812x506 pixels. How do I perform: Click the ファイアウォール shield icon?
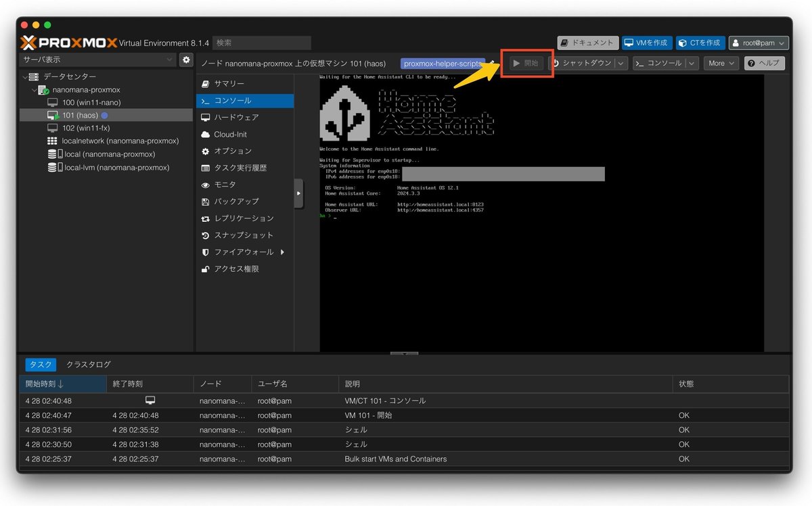point(206,252)
